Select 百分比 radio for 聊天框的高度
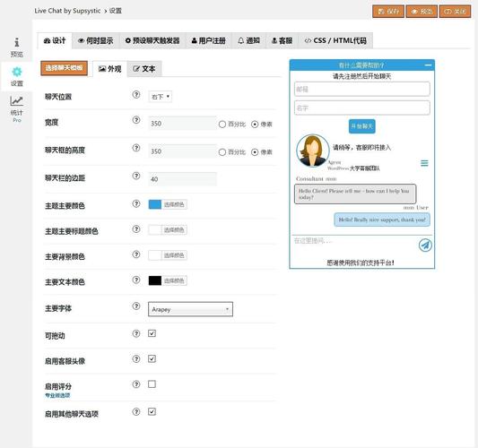The image size is (478, 448). click(x=222, y=152)
